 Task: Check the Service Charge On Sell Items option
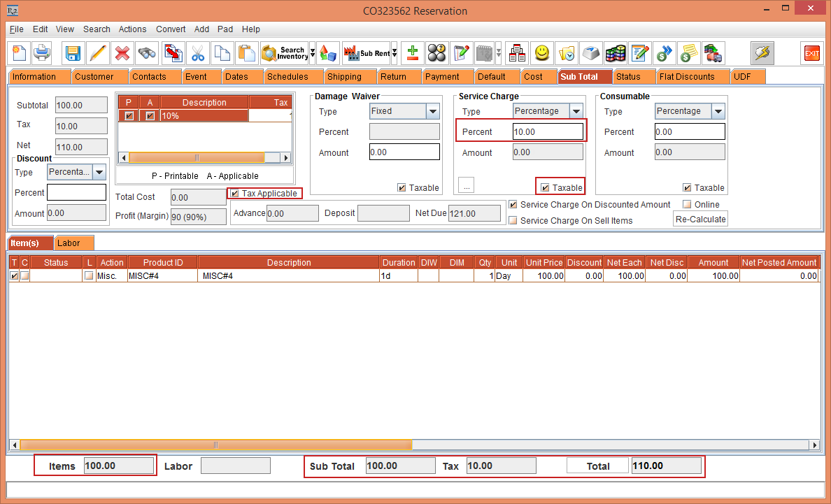pyautogui.click(x=514, y=219)
